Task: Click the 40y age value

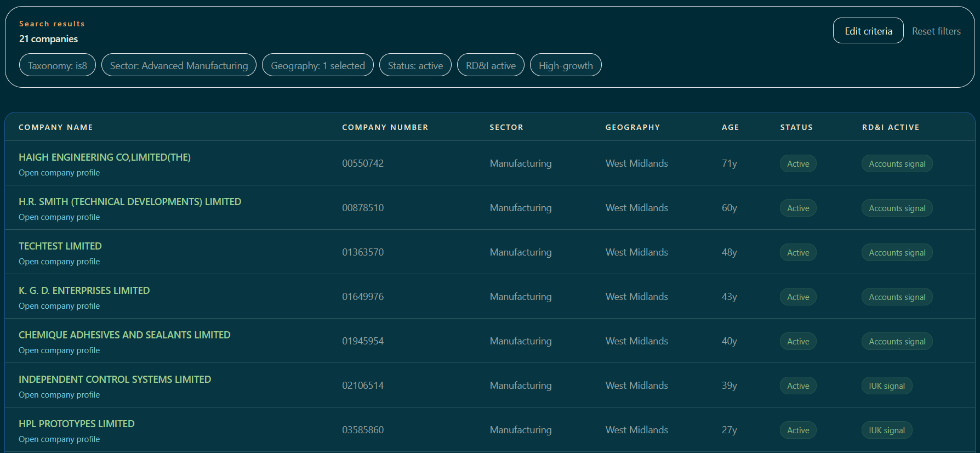Action: [730, 341]
